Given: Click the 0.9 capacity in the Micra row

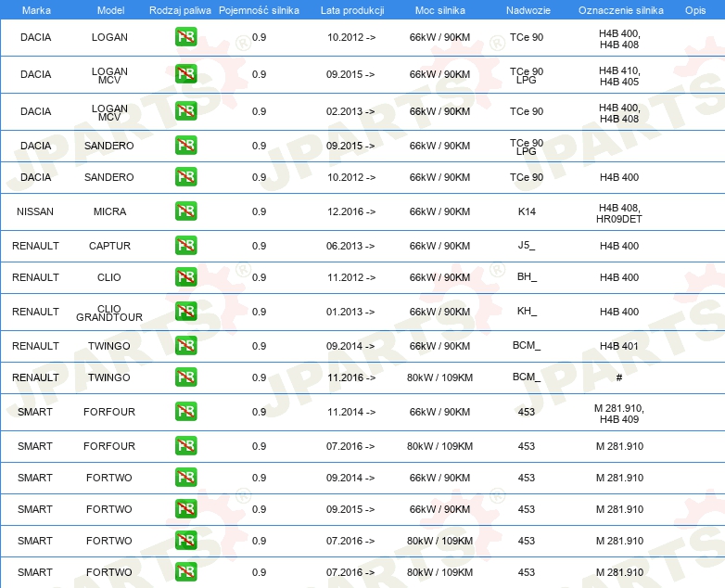Looking at the screenshot, I should click(259, 211).
